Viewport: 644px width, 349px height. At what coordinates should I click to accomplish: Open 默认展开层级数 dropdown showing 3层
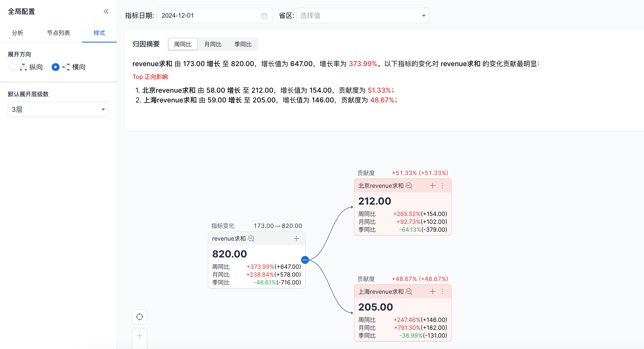58,109
